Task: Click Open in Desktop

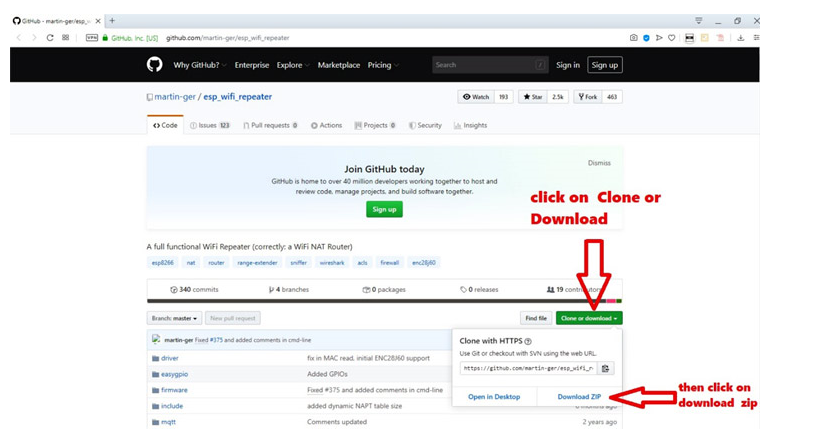Action: click(x=494, y=397)
